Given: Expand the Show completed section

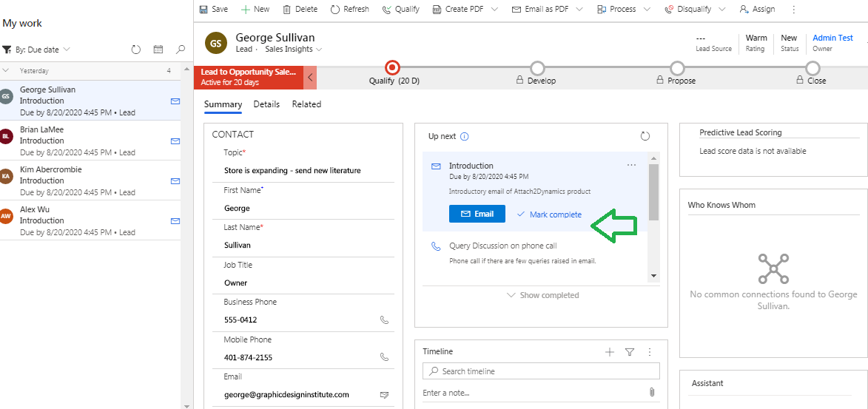Looking at the screenshot, I should pos(543,295).
